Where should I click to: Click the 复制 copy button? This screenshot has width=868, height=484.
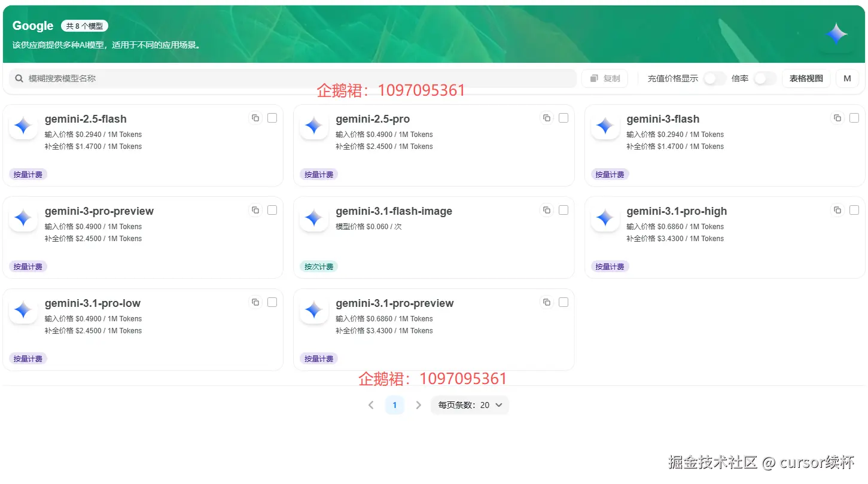click(x=604, y=78)
